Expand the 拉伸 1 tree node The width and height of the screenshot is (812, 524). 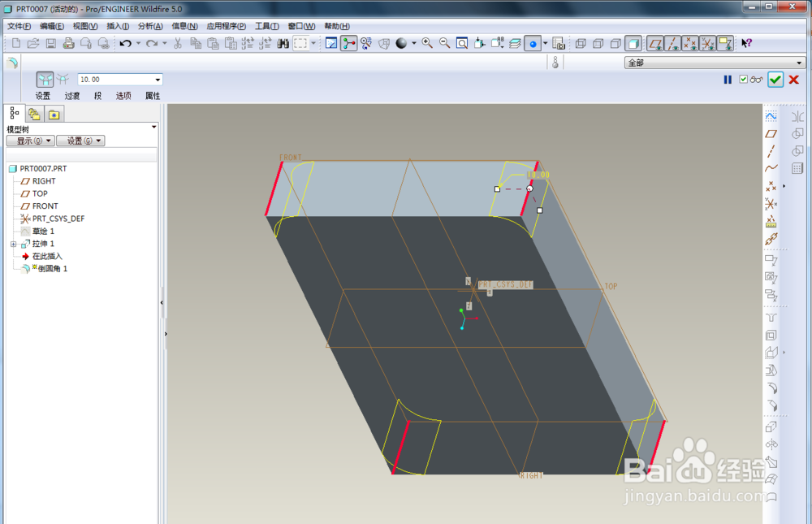click(14, 244)
